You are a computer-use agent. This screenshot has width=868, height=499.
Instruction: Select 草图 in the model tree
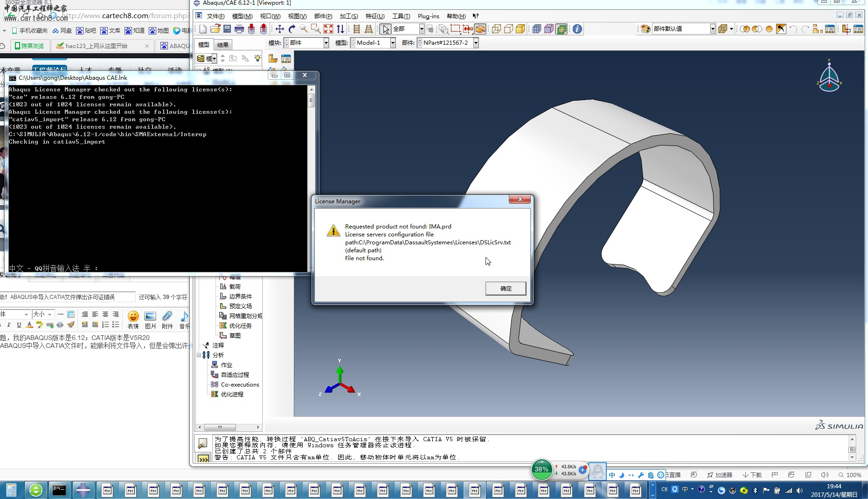click(235, 335)
